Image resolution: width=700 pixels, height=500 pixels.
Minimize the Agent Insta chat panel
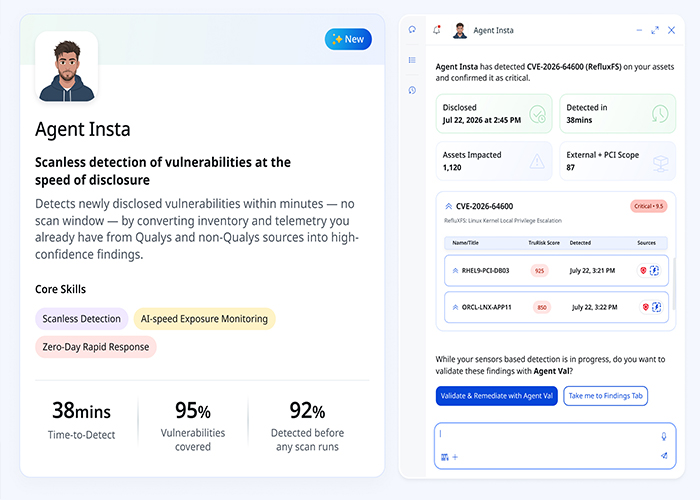pos(639,30)
